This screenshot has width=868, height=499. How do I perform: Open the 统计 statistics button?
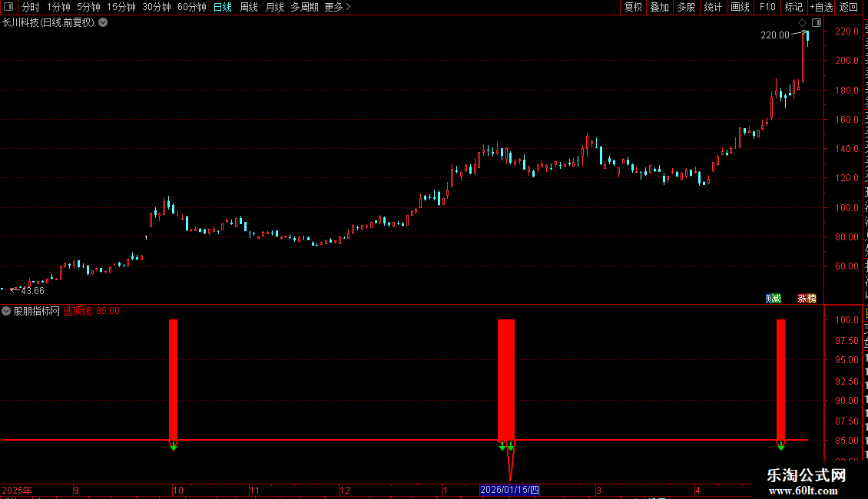[712, 7]
